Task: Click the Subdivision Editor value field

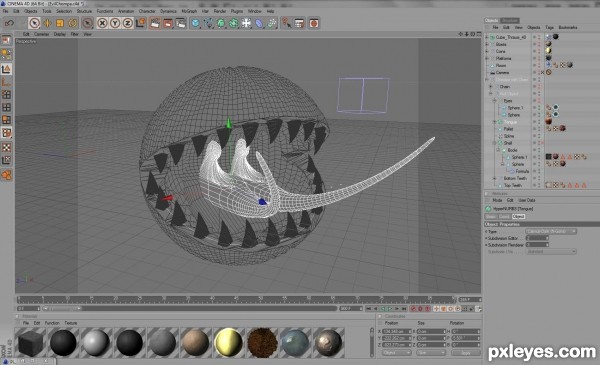Action: point(537,238)
